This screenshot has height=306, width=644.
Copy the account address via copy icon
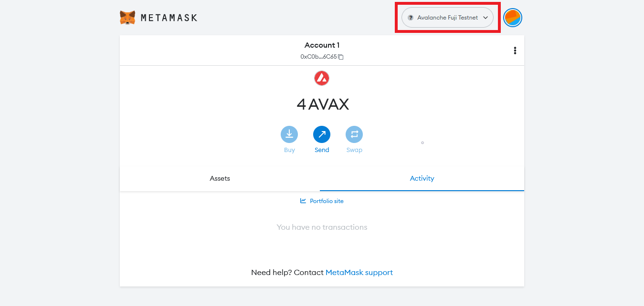[341, 57]
